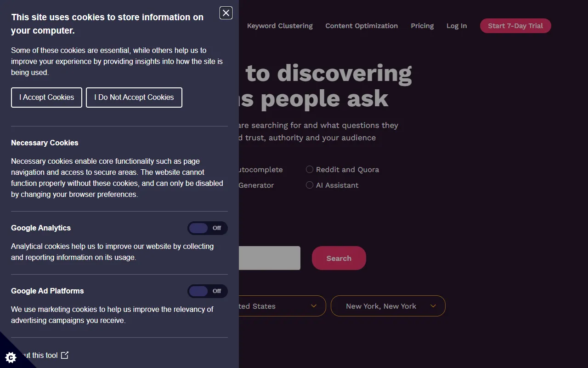
Task: Start the 7-Day Trial
Action: [x=515, y=26]
